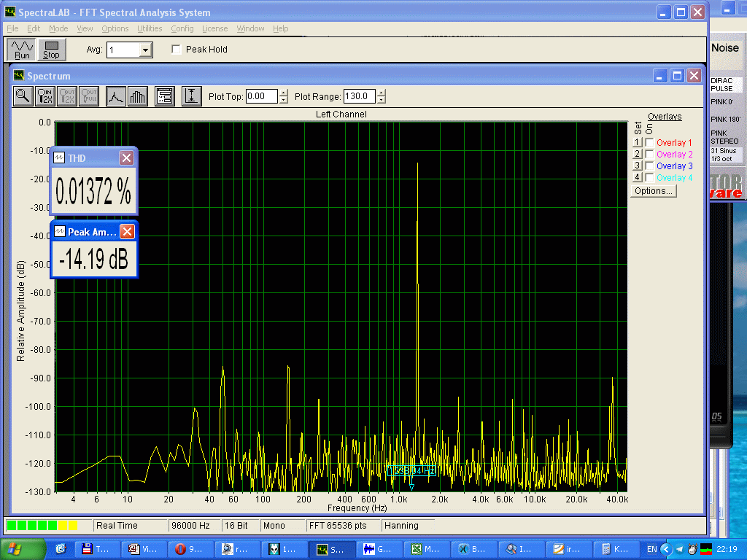Enable Overlay 4 checkbox
This screenshot has height=560, width=747.
pyautogui.click(x=649, y=178)
